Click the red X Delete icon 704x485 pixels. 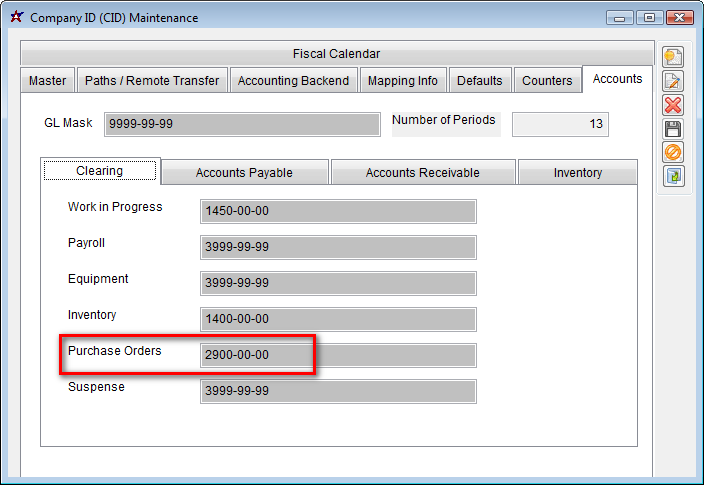[673, 105]
